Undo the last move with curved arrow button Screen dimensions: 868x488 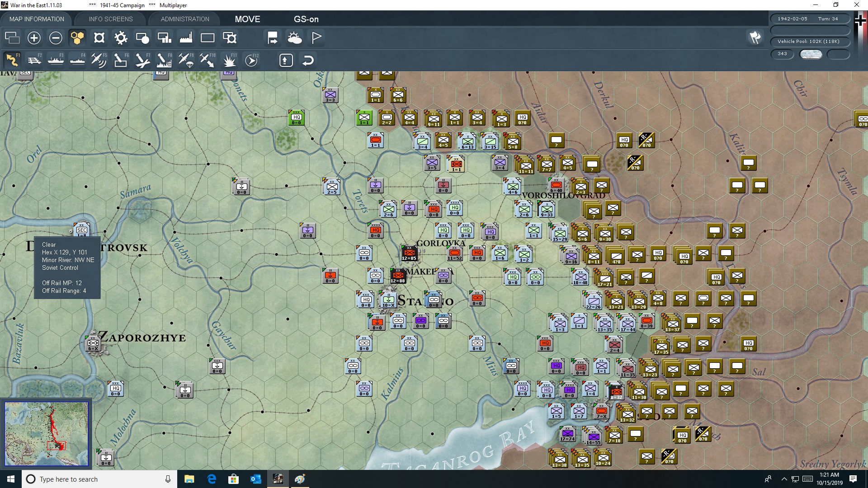(x=308, y=60)
